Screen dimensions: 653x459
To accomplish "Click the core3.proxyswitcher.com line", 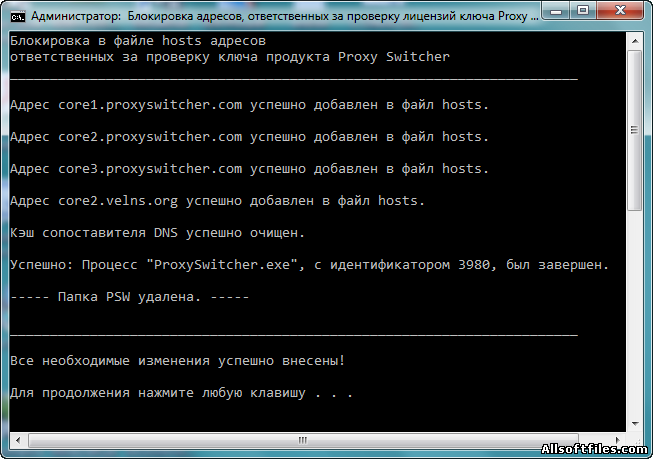I will coord(249,169).
